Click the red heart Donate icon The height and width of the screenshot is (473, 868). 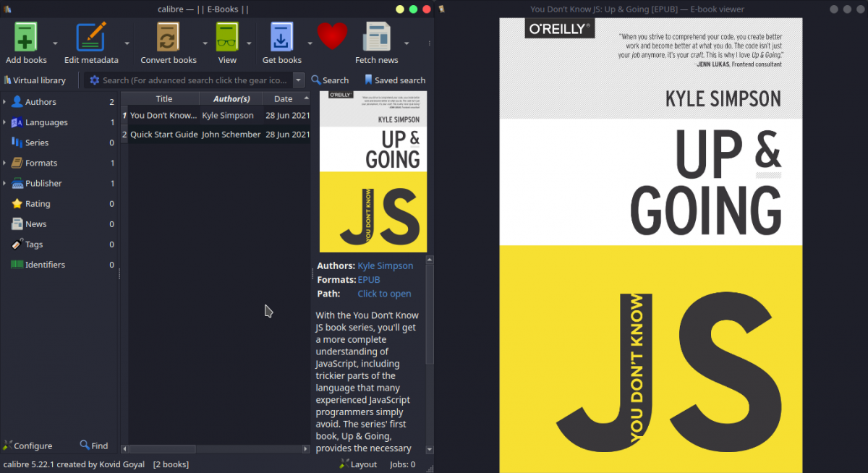click(x=332, y=35)
